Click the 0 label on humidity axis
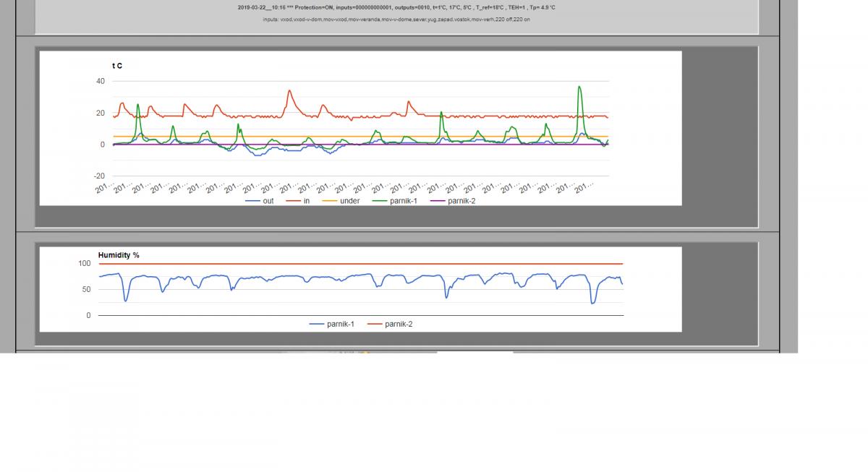Image resolution: width=868 pixels, height=472 pixels. click(89, 316)
